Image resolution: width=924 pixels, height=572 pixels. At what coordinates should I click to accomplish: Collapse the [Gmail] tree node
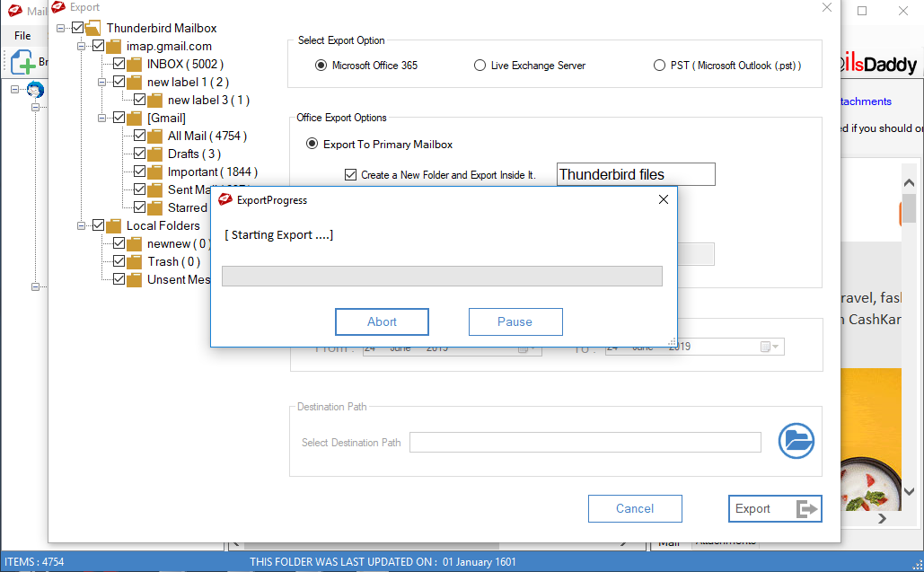click(x=102, y=118)
